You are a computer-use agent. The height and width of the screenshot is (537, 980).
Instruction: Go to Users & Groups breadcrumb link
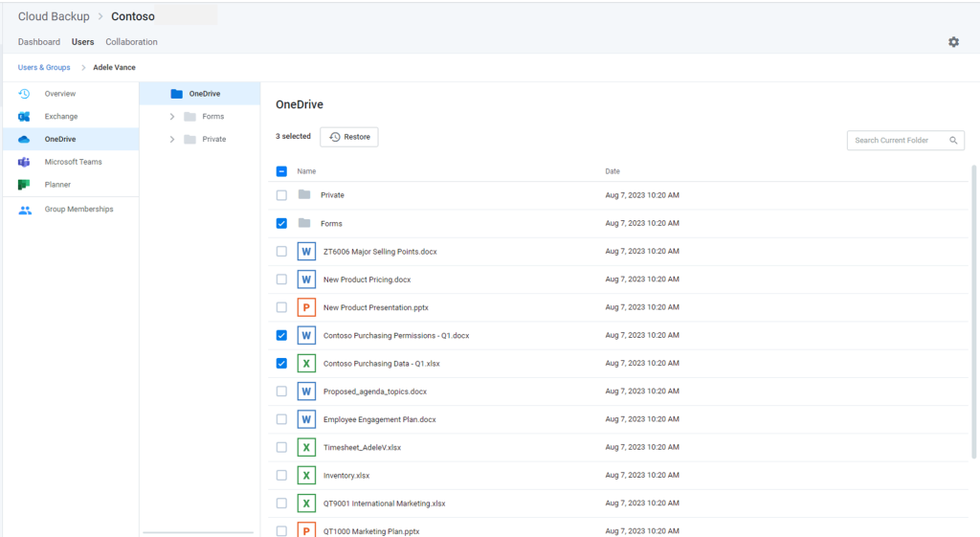[44, 68]
